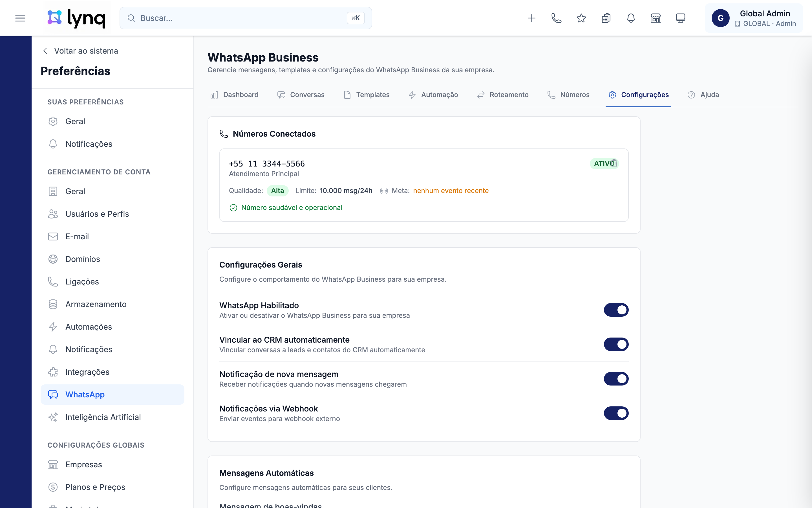Open E-mail settings
Screen dimensions: 812x508
click(x=112, y=237)
